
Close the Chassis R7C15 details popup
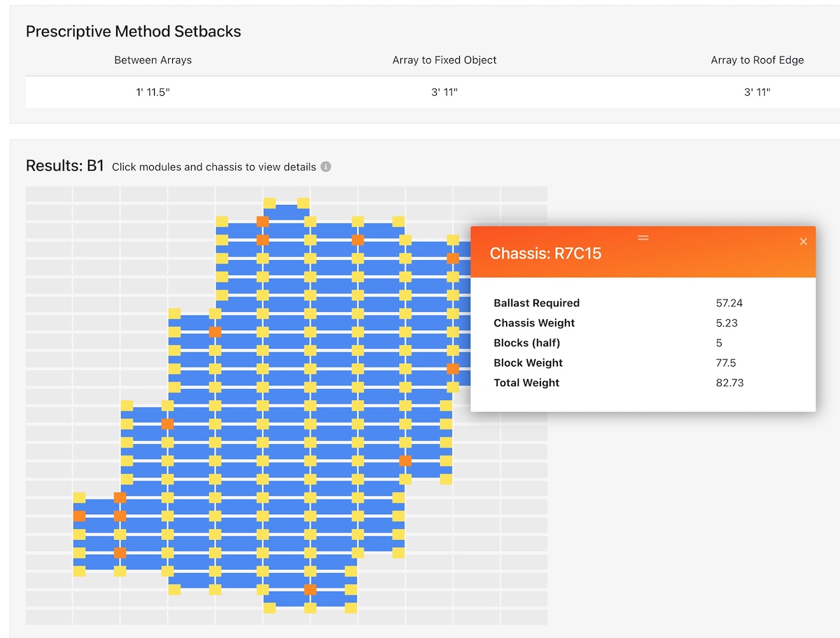click(803, 241)
